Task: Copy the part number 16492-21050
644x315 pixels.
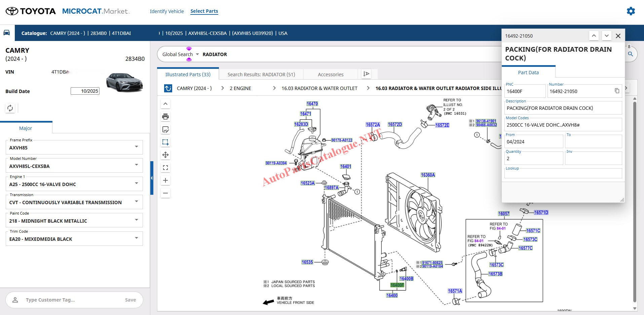Action: point(617,91)
